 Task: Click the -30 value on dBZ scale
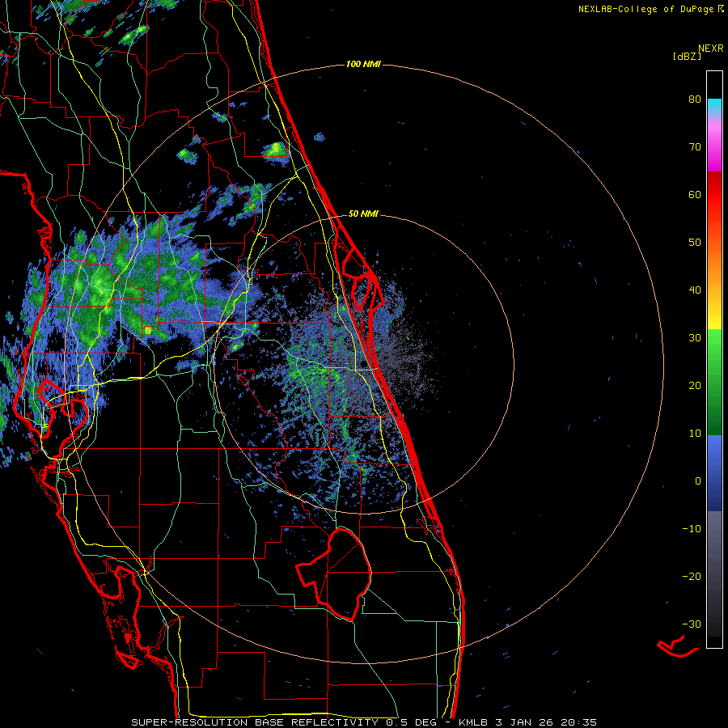[x=692, y=624]
